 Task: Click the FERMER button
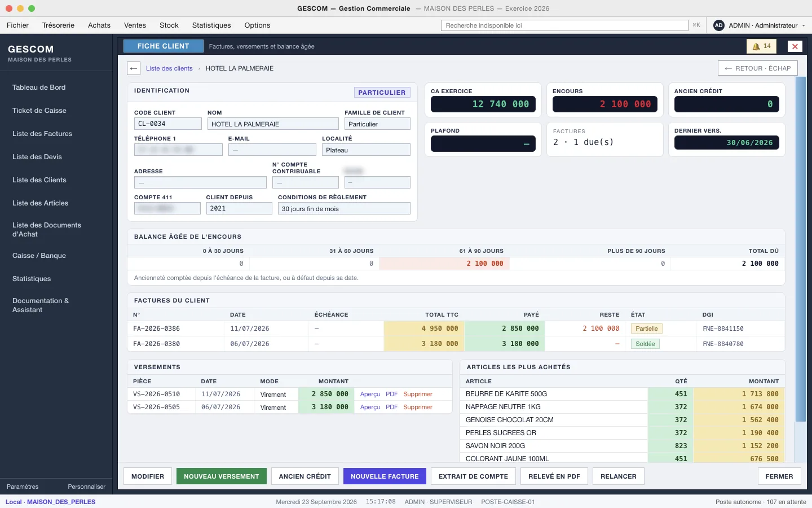(x=779, y=476)
